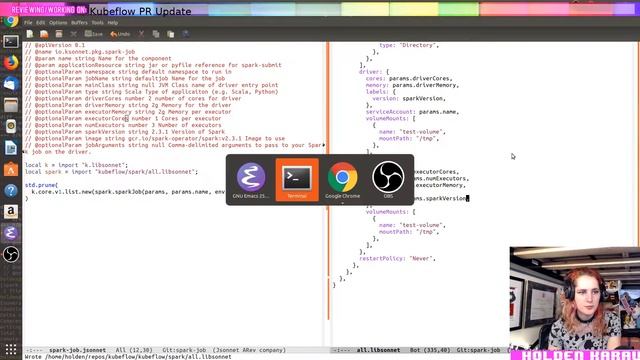Click 'cores: params.driverCores' in right buffer

point(408,78)
